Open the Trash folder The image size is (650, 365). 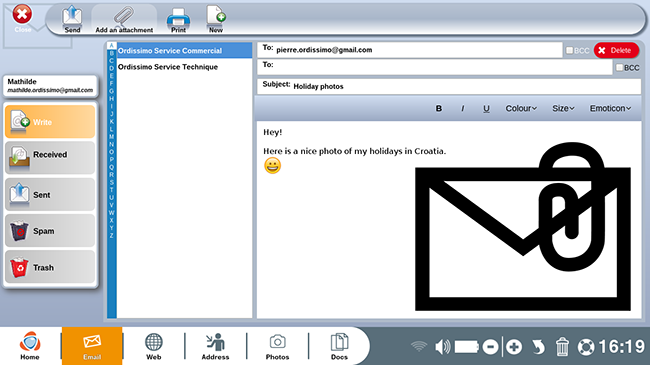coord(50,267)
